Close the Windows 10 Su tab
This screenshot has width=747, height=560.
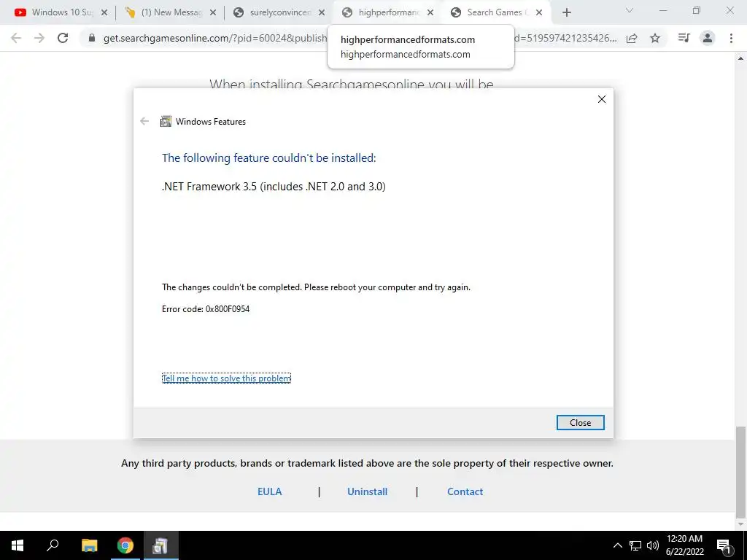coord(104,12)
